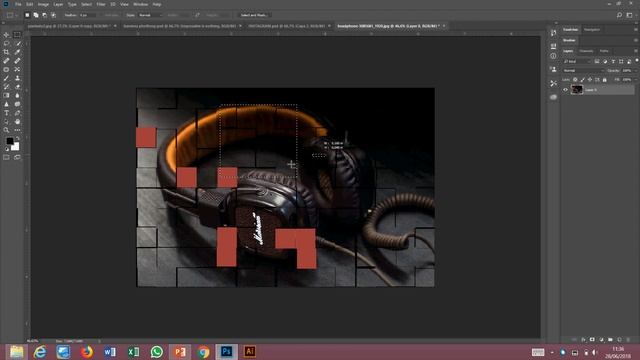Switch to the Navigator tab
The image size is (640, 360).
pos(592,29)
